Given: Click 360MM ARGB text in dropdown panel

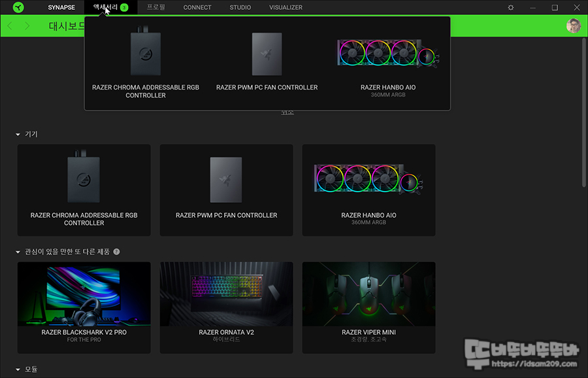Looking at the screenshot, I should point(388,95).
